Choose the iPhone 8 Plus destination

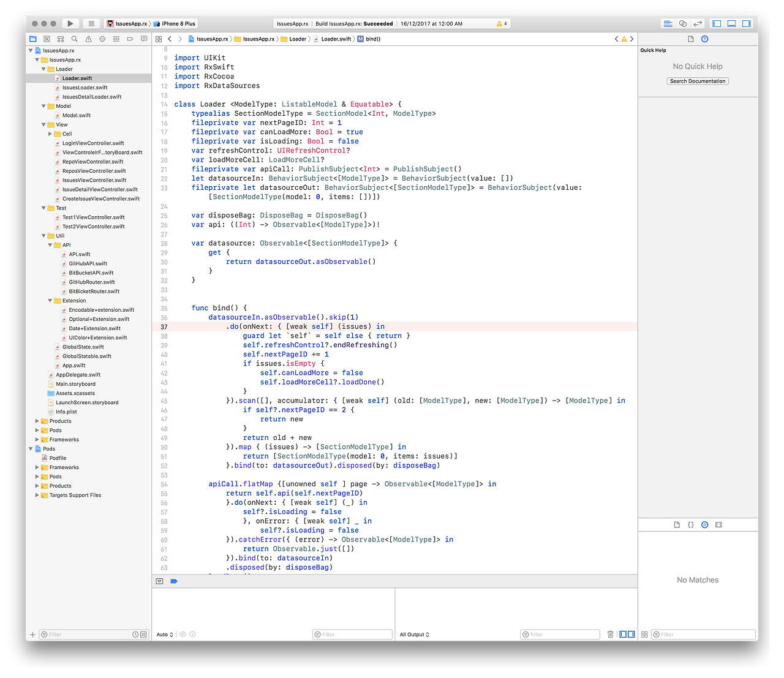tap(175, 23)
